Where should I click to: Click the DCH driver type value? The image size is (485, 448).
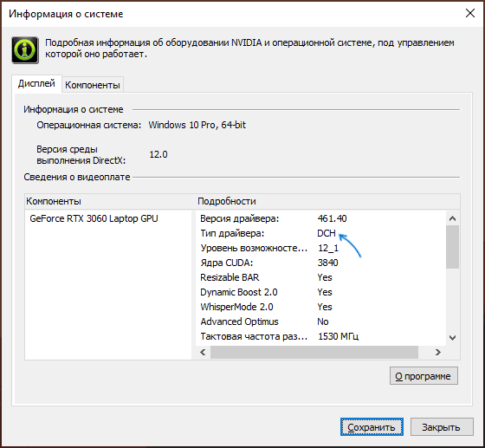point(327,233)
